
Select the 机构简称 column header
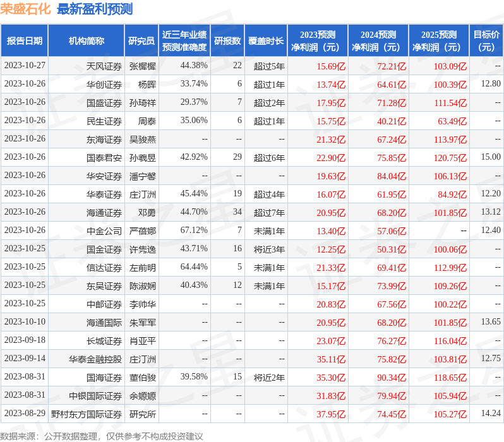pyautogui.click(x=86, y=41)
